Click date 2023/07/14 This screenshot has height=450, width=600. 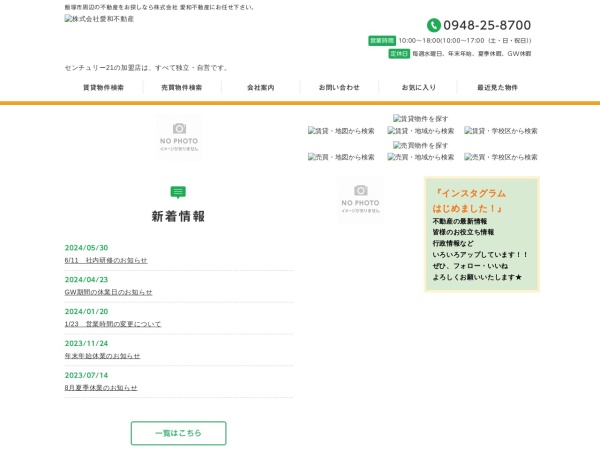click(86, 375)
